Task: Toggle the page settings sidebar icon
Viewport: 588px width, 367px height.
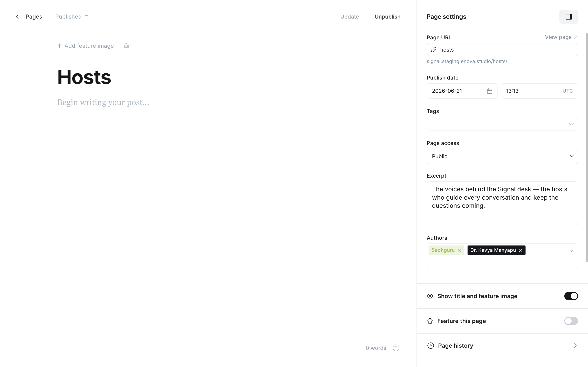Action: 569,17
